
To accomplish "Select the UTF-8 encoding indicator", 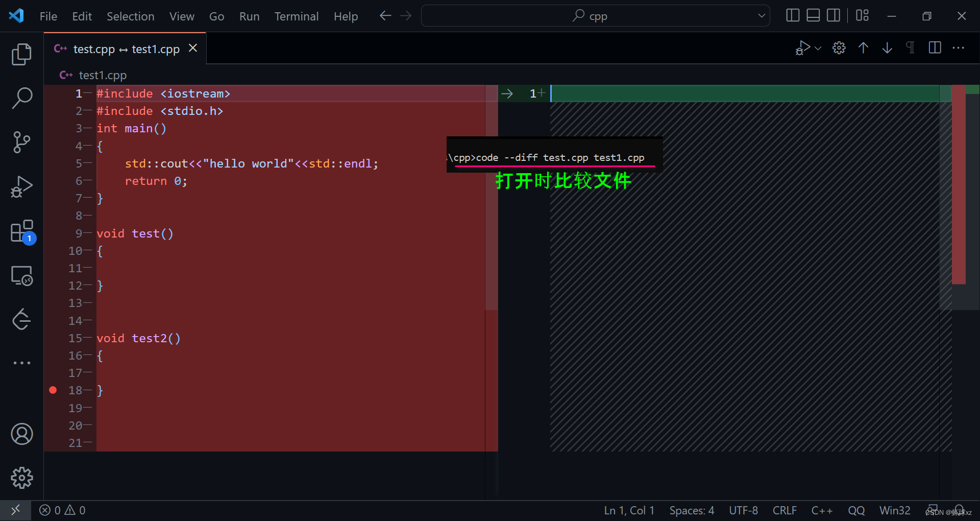I will pos(743,510).
